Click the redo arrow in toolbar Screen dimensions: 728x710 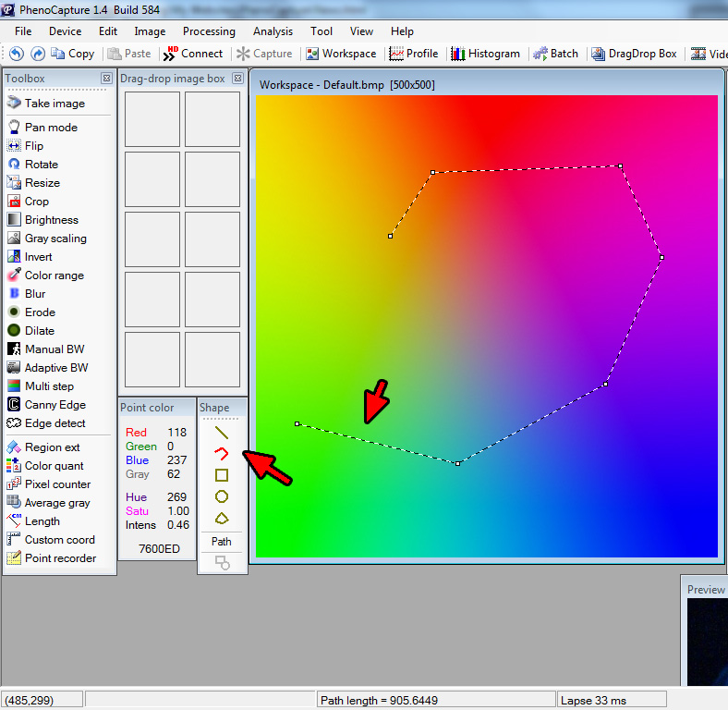pyautogui.click(x=38, y=54)
